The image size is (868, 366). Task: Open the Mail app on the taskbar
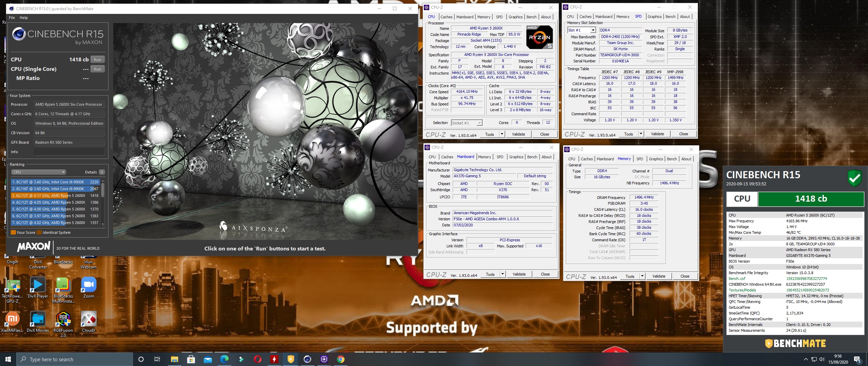pos(208,359)
